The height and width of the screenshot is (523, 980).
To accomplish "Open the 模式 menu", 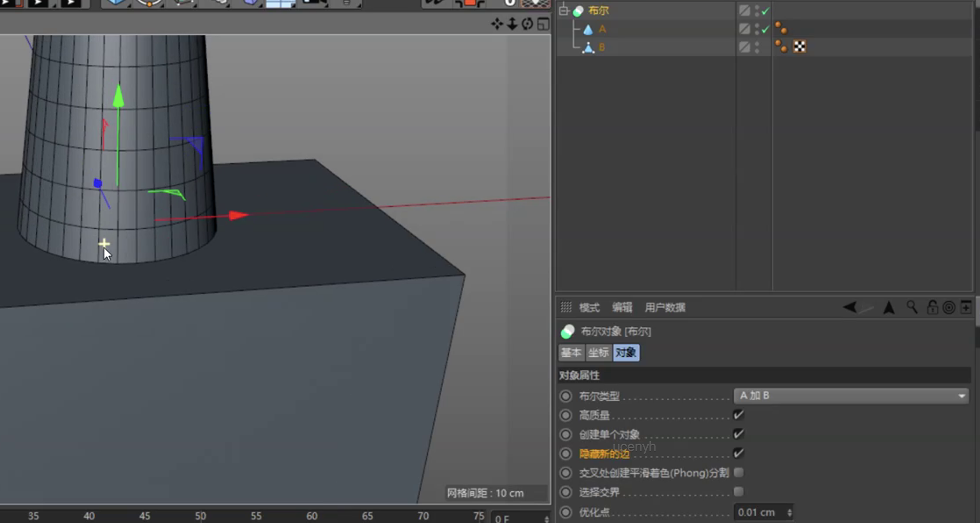I will [589, 308].
